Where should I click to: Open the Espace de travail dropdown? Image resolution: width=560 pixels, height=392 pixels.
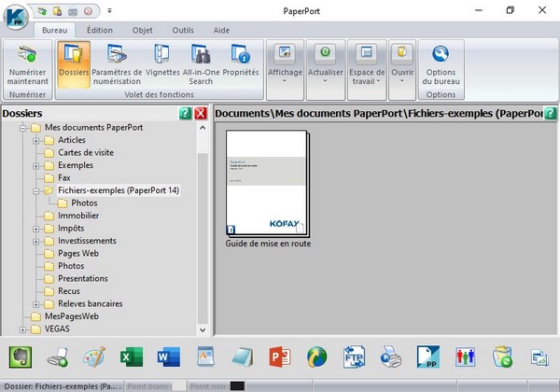(367, 69)
